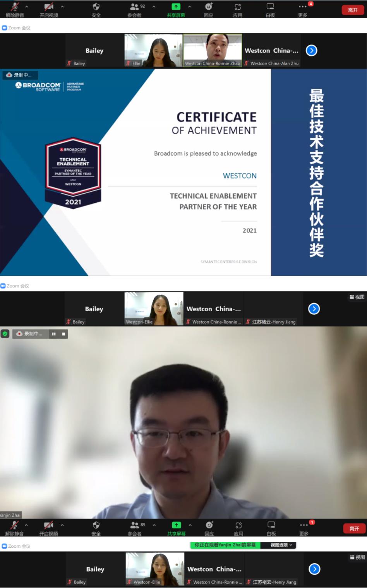
Task: Click Share Screen in the 89-participant toolbar
Action: tap(177, 528)
